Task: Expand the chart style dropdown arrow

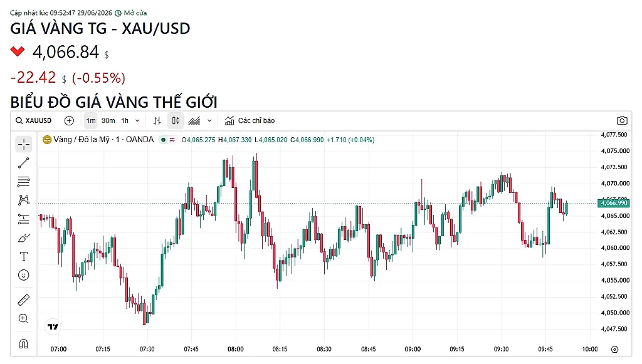Action: 209,121
